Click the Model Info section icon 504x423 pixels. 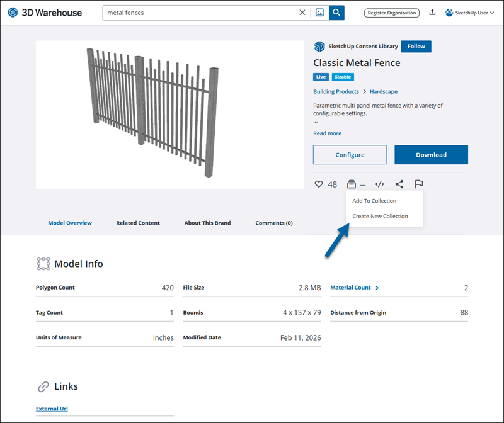[x=43, y=264]
